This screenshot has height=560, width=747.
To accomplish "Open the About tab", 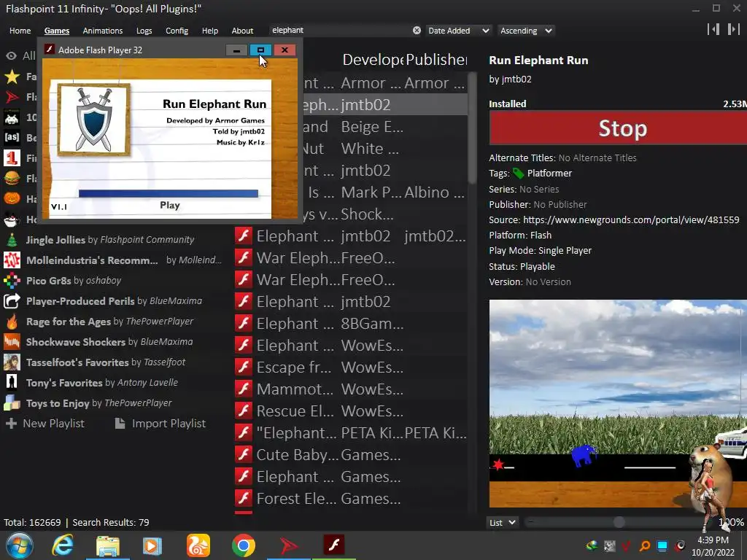I will (242, 31).
